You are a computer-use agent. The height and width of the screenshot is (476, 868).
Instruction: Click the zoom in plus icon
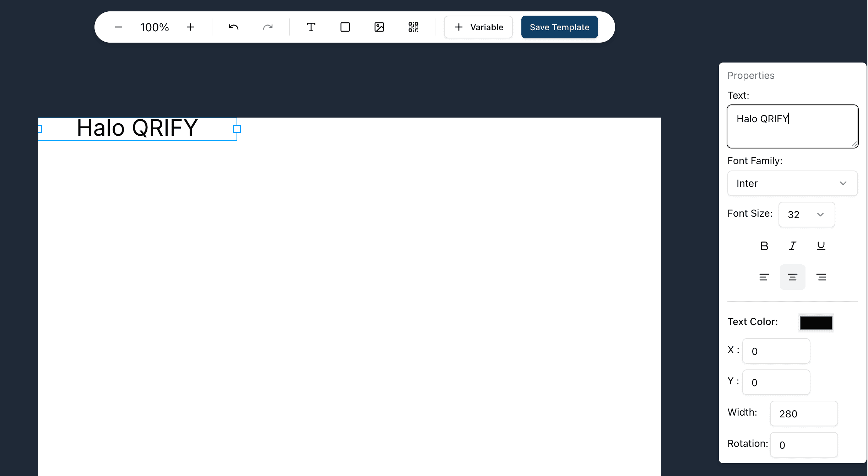pos(190,27)
